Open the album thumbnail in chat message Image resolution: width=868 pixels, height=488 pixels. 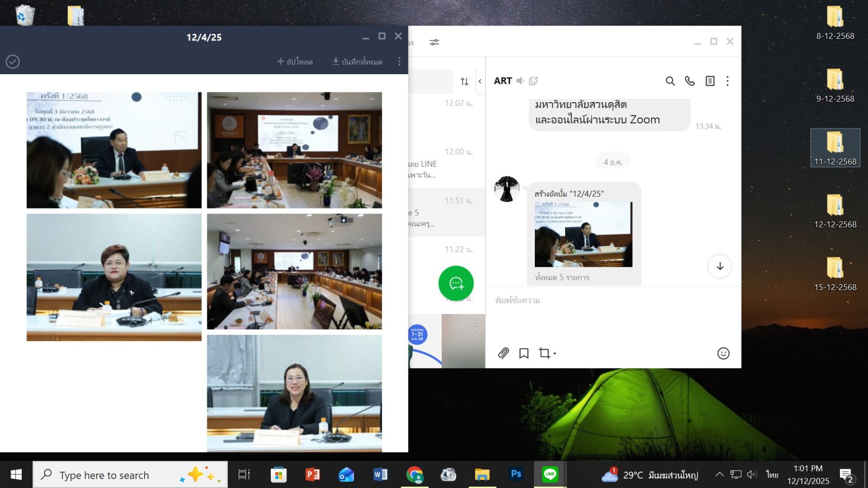click(x=583, y=235)
